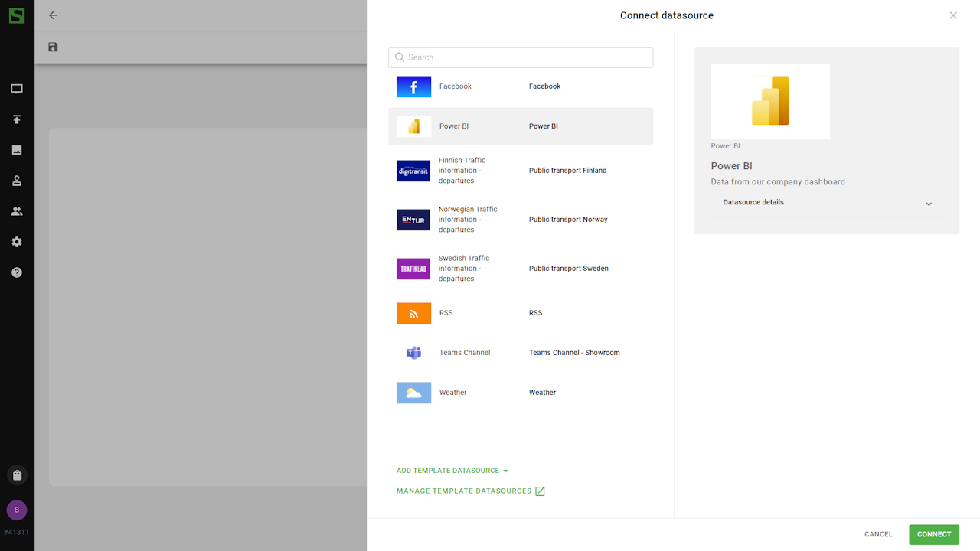Open the Add Template Datasource dropdown
The image size is (980, 551).
(452, 471)
